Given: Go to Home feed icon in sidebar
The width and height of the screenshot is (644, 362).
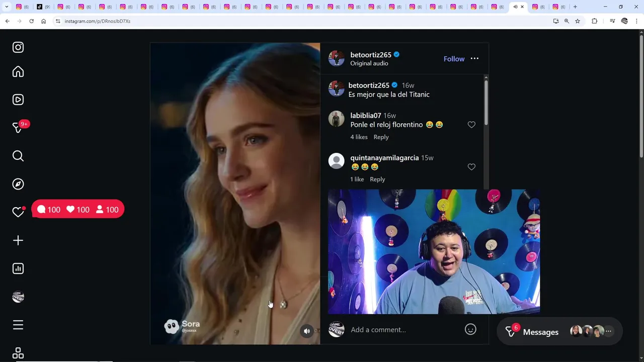Looking at the screenshot, I should [18, 71].
